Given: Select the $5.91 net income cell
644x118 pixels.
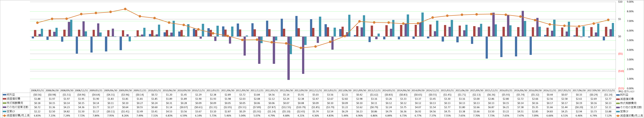Looking at the screenshot, I should [x=301, y=95].
